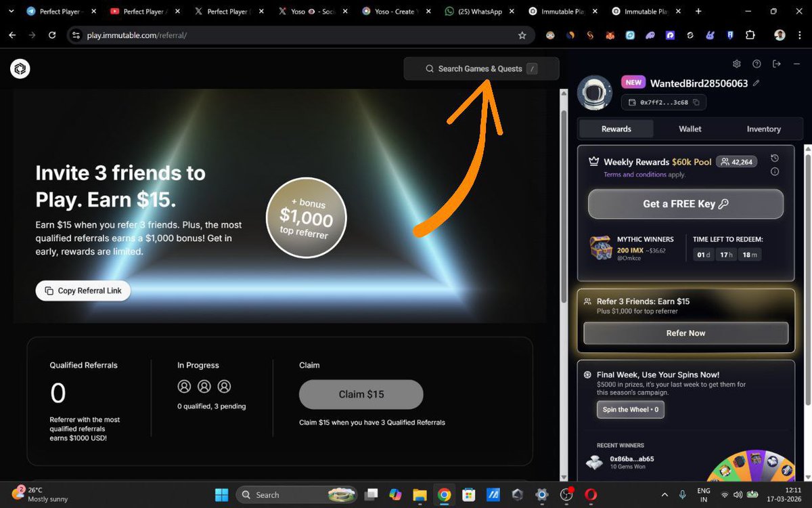Copy wallet address 0x7ff2...3c68
This screenshot has width=812, height=508.
tap(696, 102)
